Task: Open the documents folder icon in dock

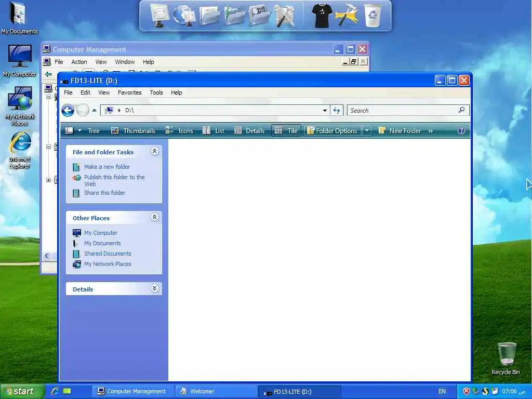Action: click(209, 15)
